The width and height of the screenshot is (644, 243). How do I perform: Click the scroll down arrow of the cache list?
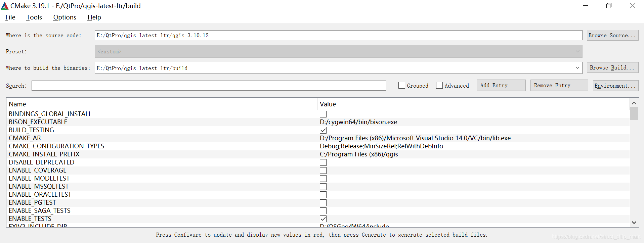(634, 223)
